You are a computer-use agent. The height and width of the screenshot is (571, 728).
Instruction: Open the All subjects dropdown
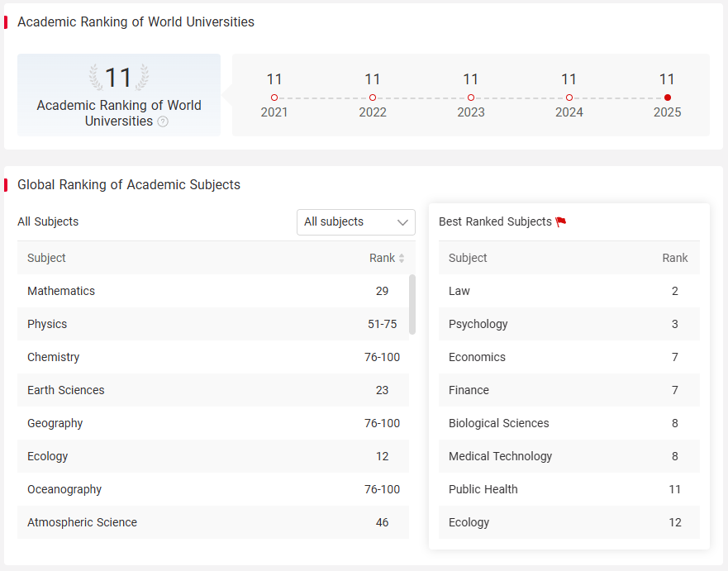(x=356, y=222)
